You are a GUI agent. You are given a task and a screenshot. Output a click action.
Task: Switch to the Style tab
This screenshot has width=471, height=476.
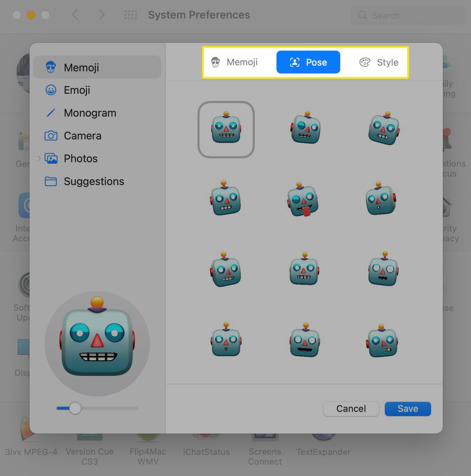(x=379, y=62)
